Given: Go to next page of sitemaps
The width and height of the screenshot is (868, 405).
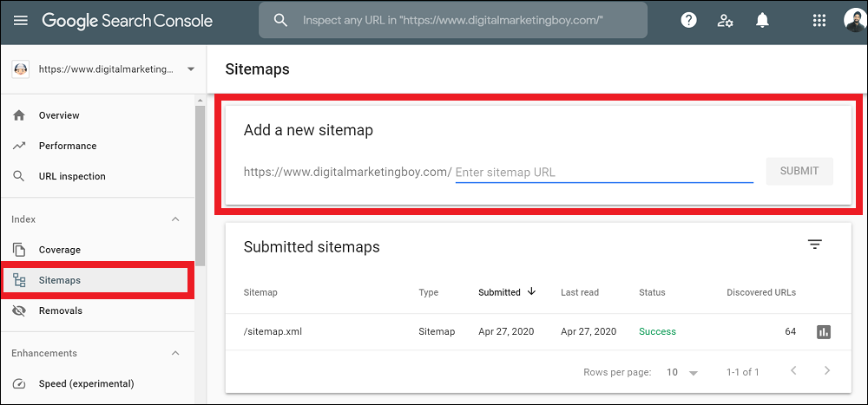Looking at the screenshot, I should click(827, 370).
